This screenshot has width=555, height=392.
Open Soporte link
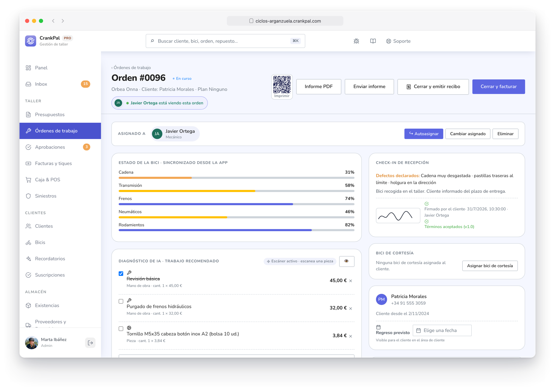[398, 41]
